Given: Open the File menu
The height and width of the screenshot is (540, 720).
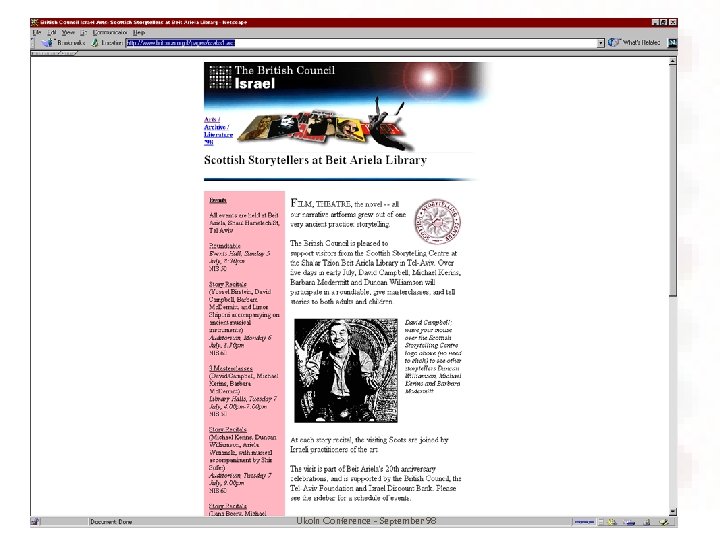Looking at the screenshot, I should (37, 33).
